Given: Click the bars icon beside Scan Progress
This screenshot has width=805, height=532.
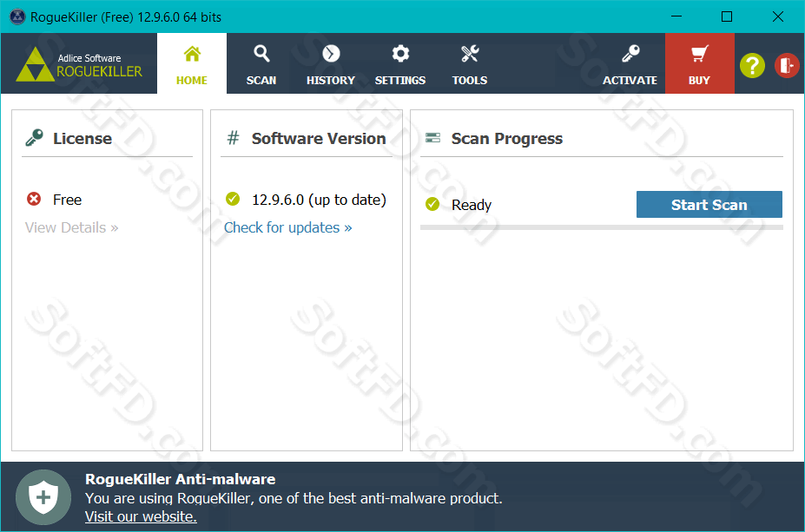Looking at the screenshot, I should pos(432,137).
